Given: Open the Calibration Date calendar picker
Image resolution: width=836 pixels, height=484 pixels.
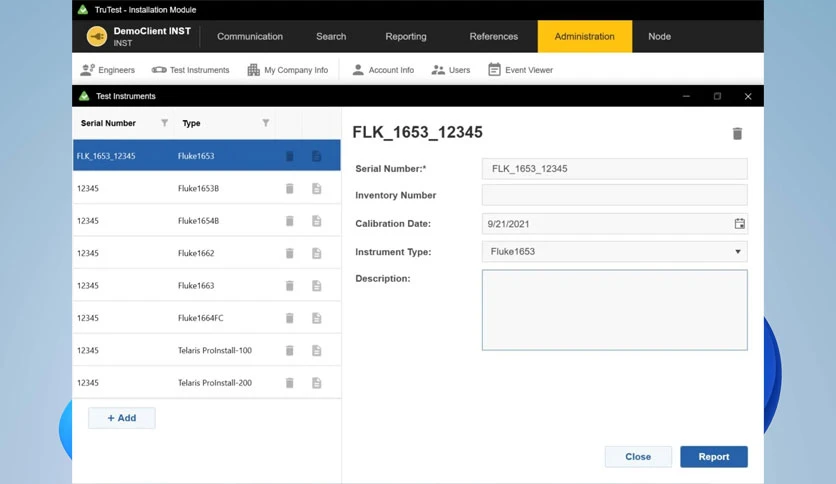Looking at the screenshot, I should (x=739, y=224).
